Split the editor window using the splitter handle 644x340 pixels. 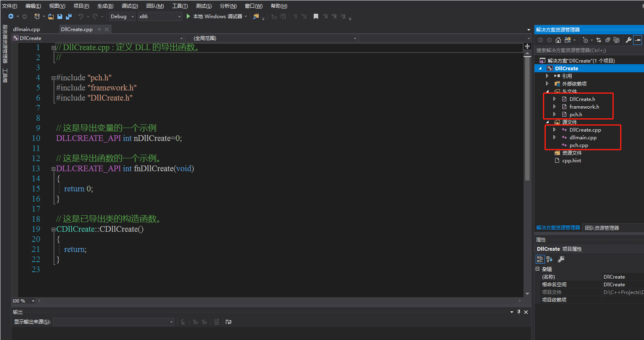[x=527, y=46]
